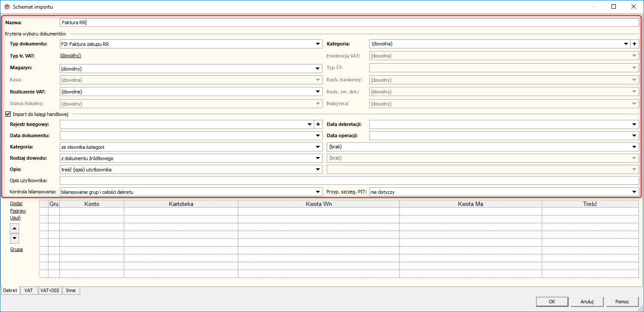Open the Typ dokumentu dropdown
Viewport: 644px width, 312px height.
pyautogui.click(x=318, y=44)
